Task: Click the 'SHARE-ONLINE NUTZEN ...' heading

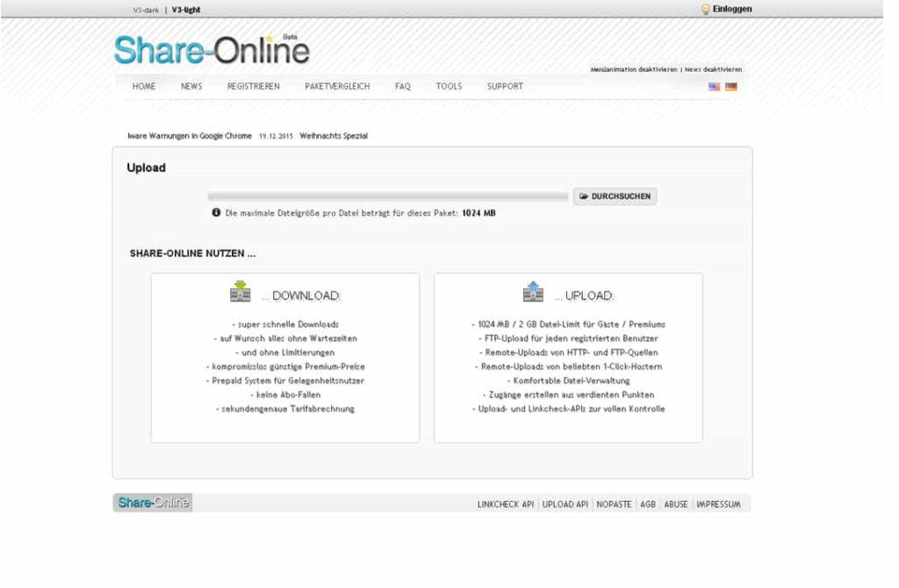Action: (192, 254)
